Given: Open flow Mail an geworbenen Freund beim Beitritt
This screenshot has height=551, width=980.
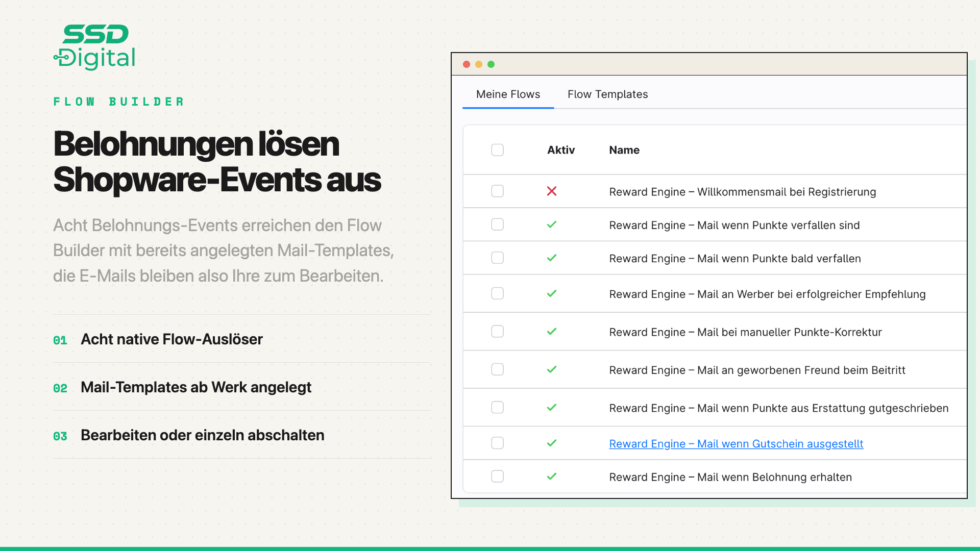Looking at the screenshot, I should pyautogui.click(x=757, y=370).
